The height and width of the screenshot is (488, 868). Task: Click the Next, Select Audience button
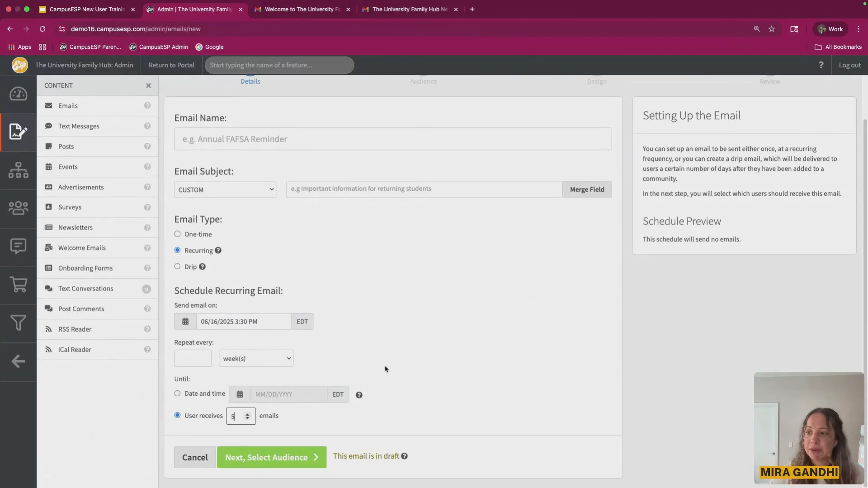pos(271,457)
